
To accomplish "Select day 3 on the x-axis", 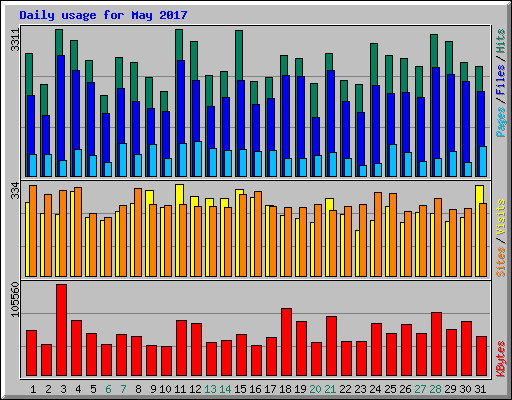I will point(63,389).
